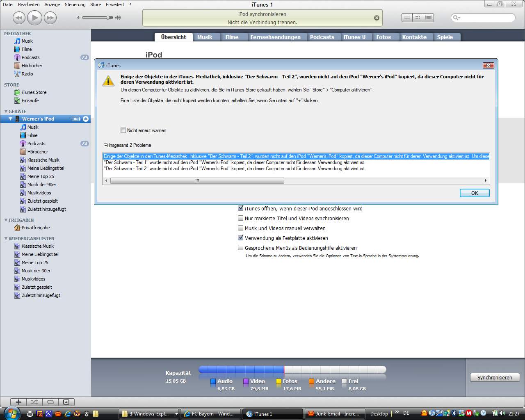Cancel the iPod sync with the X icon
Viewport: 525px width, 420px height.
tap(377, 18)
